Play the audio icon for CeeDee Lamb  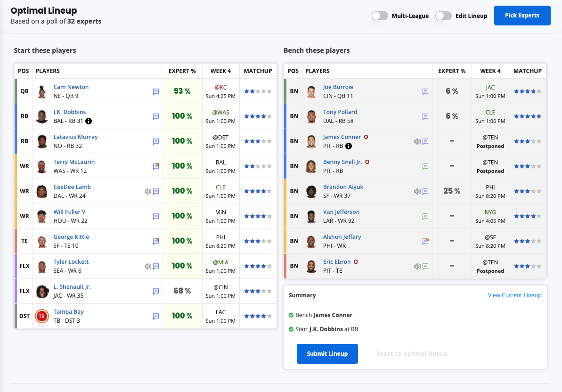(x=147, y=191)
